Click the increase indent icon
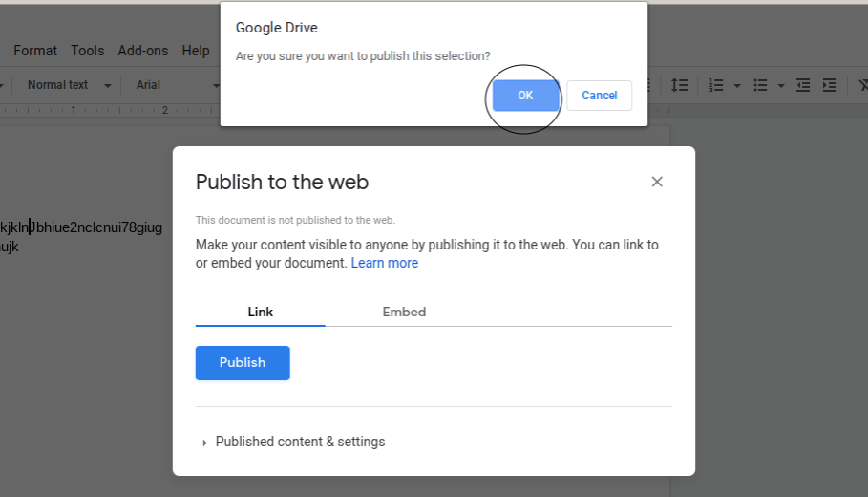 point(830,85)
